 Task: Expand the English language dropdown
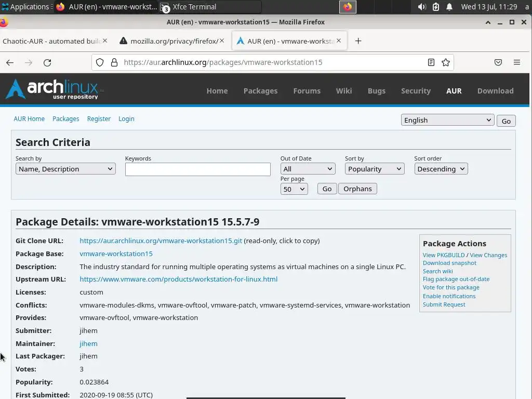point(447,120)
